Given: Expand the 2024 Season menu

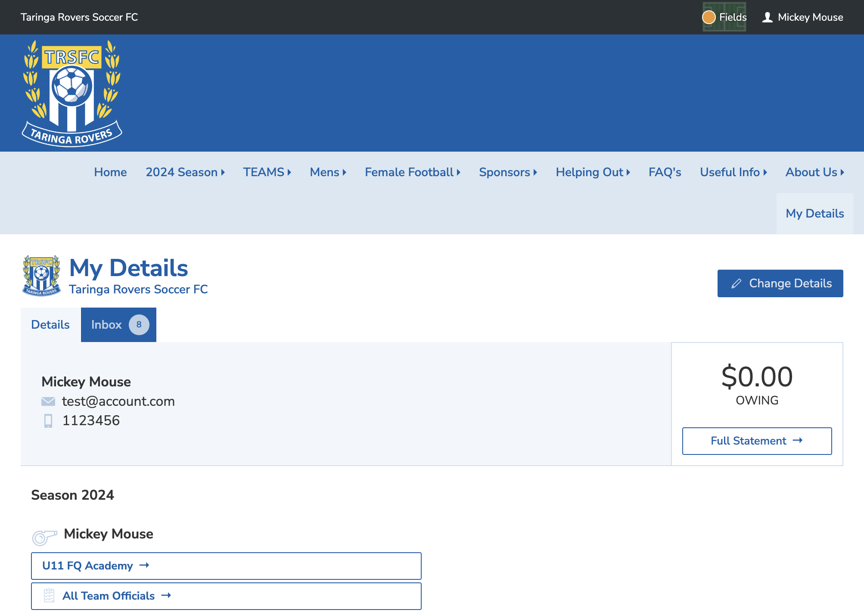Looking at the screenshot, I should click(185, 172).
